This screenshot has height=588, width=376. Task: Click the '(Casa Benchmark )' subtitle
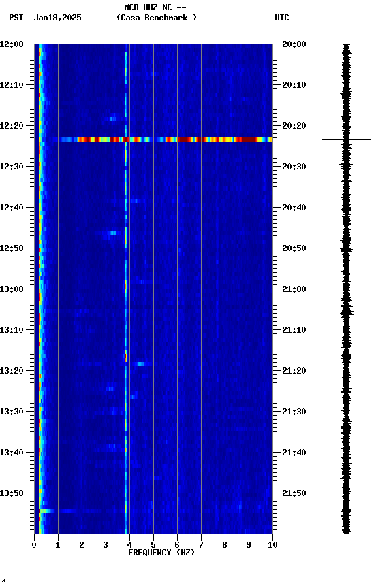point(157,18)
